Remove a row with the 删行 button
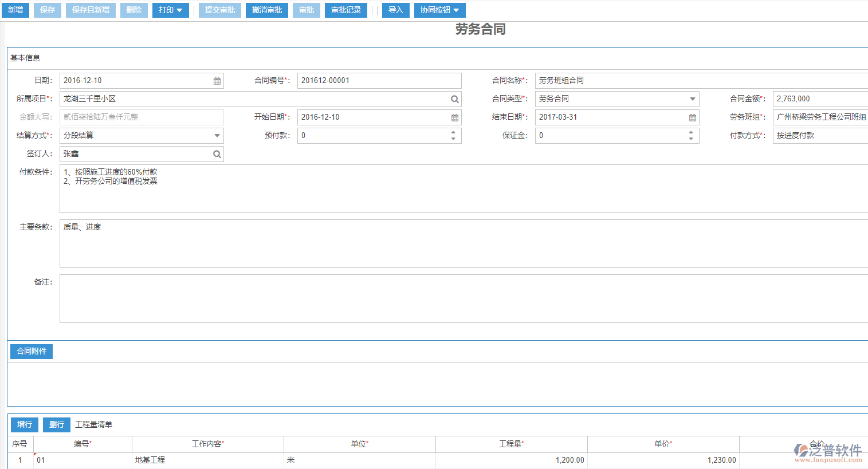 pos(57,424)
